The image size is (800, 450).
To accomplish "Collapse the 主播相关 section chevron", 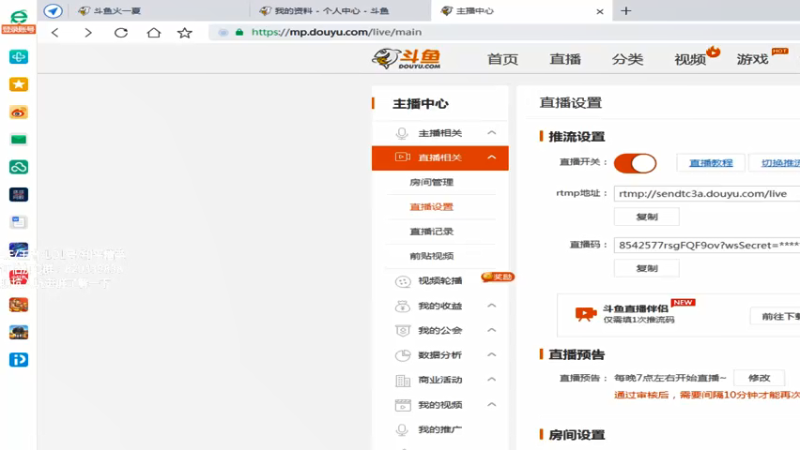I will pyautogui.click(x=491, y=133).
